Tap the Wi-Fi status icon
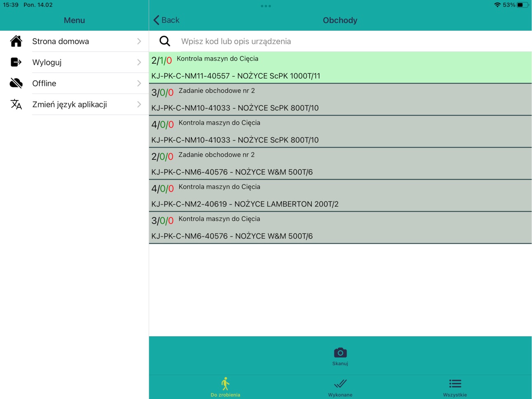This screenshot has height=399, width=532. (x=497, y=5)
